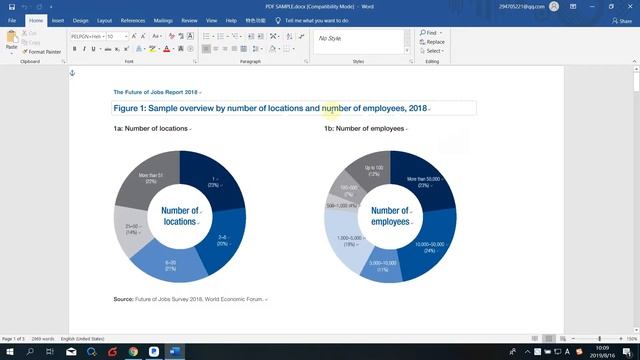Viewport: 640px width, 360px height.
Task: Switch to the Layout tab
Action: pos(104,20)
